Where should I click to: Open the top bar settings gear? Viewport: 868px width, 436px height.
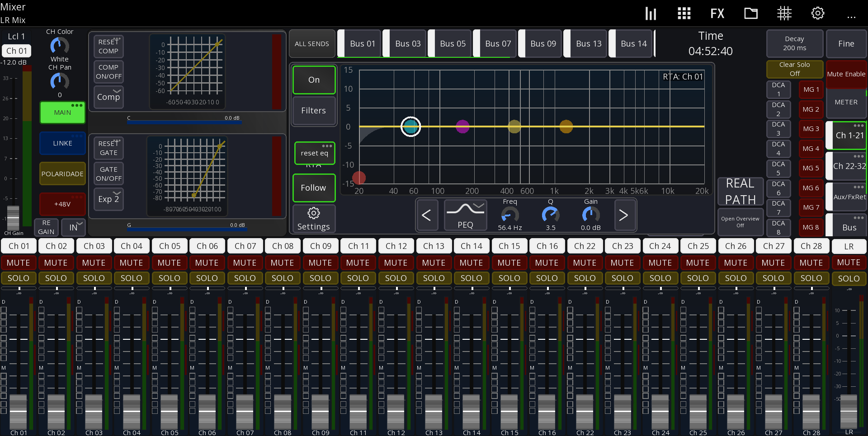817,14
